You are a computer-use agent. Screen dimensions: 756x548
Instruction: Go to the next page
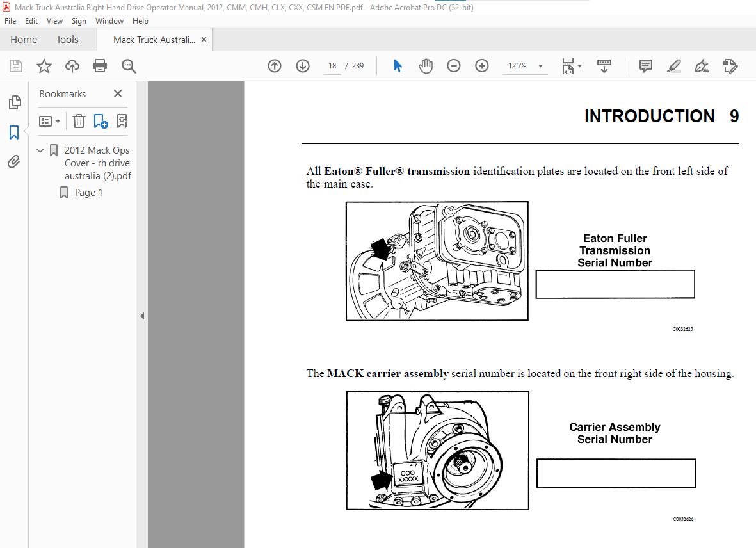click(x=303, y=66)
